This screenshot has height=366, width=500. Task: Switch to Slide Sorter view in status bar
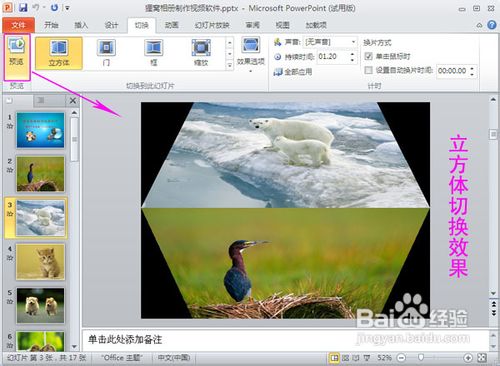coord(346,358)
